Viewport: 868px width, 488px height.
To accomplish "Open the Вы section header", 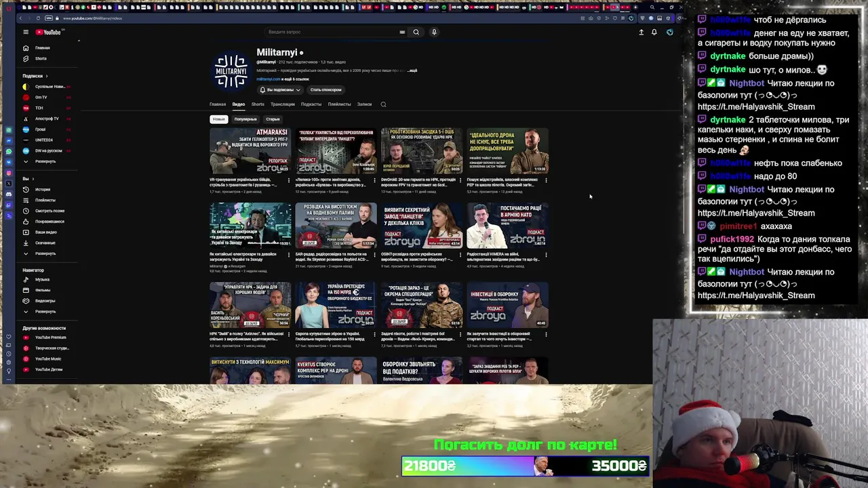I will pos(28,179).
